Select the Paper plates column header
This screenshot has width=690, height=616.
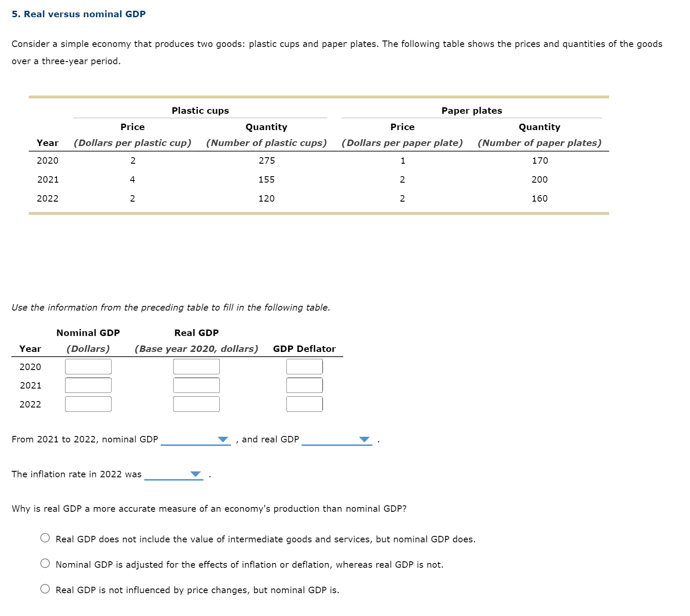[x=471, y=110]
